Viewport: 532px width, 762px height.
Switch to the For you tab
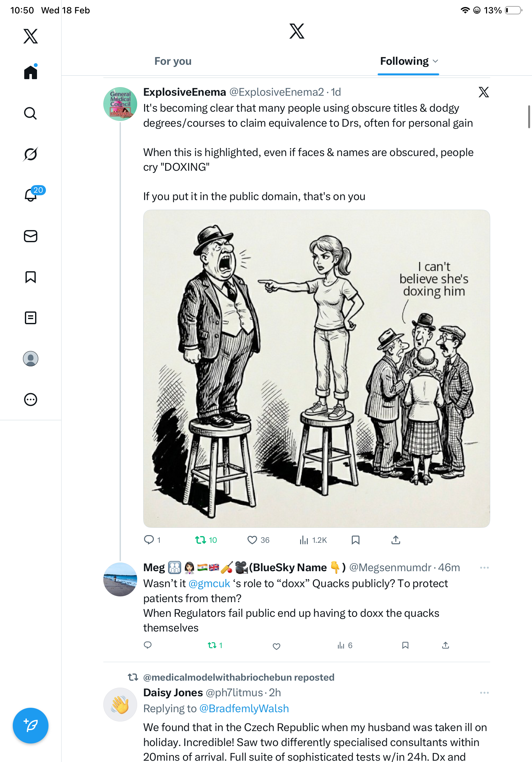tap(173, 61)
